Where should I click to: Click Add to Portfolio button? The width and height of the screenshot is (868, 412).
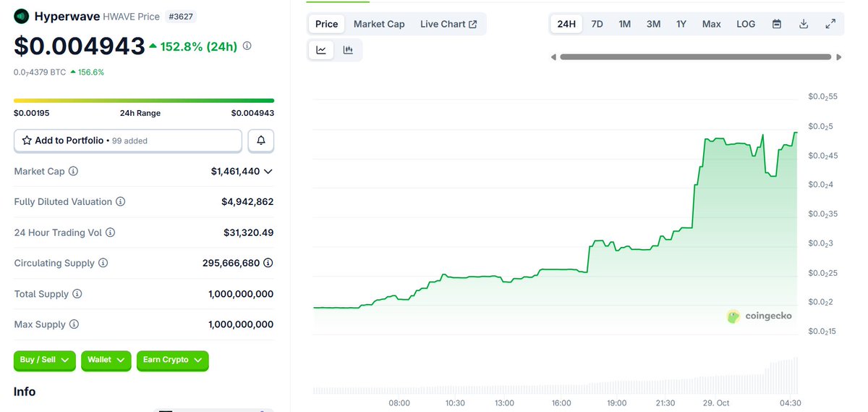[128, 140]
